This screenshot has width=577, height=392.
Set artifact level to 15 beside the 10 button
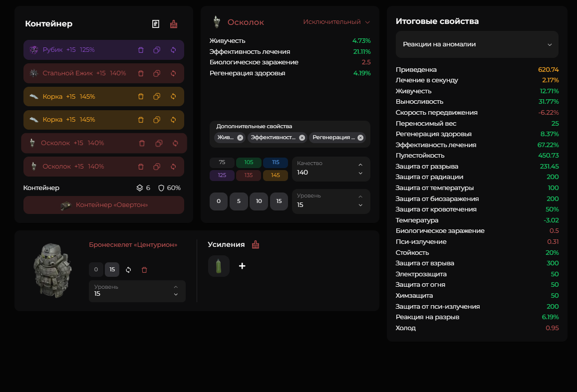[279, 201]
